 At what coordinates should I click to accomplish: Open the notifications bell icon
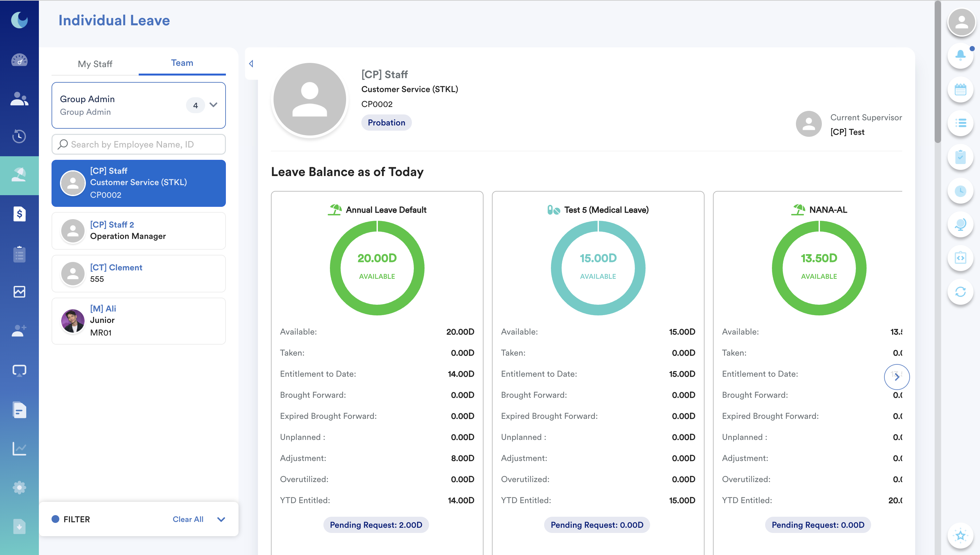(x=960, y=56)
